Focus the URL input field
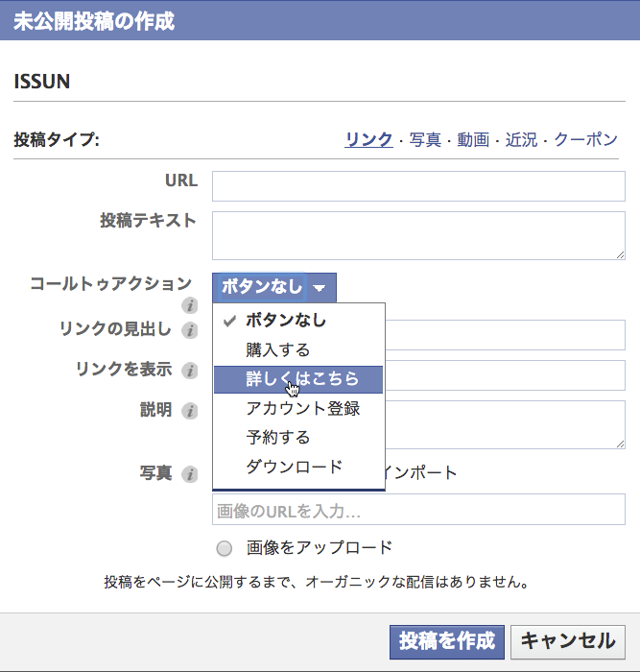The height and width of the screenshot is (672, 640). [x=418, y=186]
